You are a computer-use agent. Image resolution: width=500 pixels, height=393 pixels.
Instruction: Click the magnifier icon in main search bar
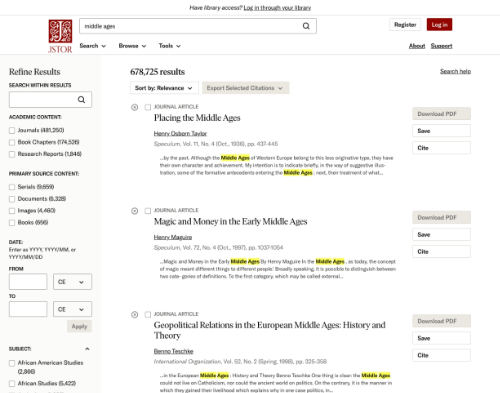[306, 26]
